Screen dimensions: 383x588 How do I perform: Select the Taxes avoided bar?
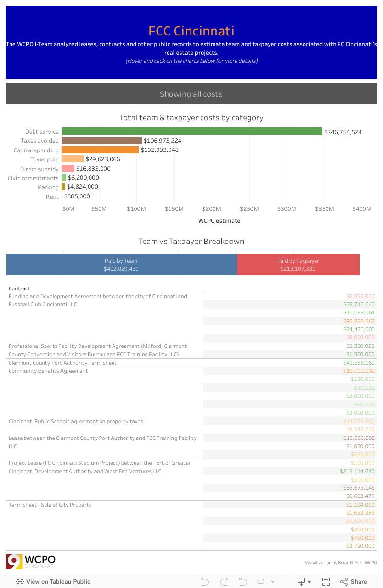tap(101, 140)
